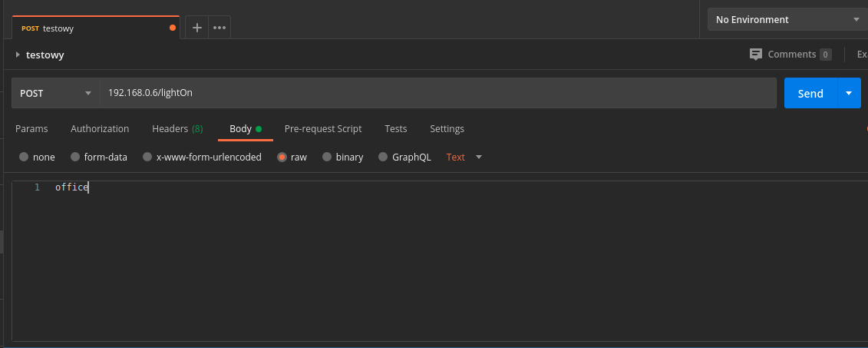Close the testowy tab via orange dot
The height and width of the screenshot is (348, 868).
172,28
